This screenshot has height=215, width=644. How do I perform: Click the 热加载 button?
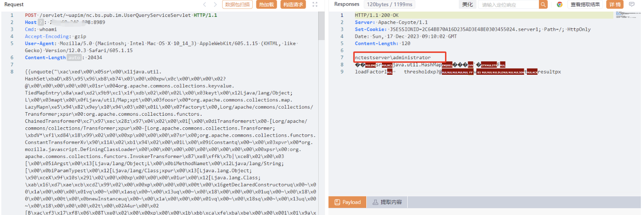pyautogui.click(x=267, y=4)
